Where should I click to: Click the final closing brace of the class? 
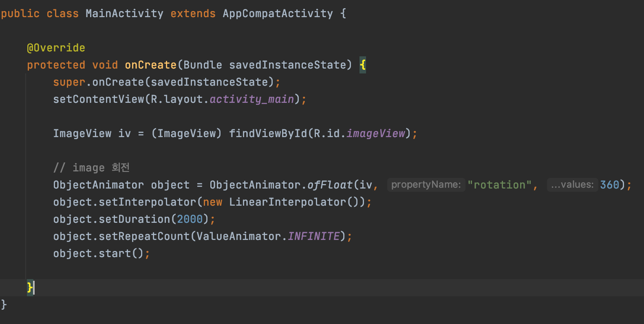4,304
